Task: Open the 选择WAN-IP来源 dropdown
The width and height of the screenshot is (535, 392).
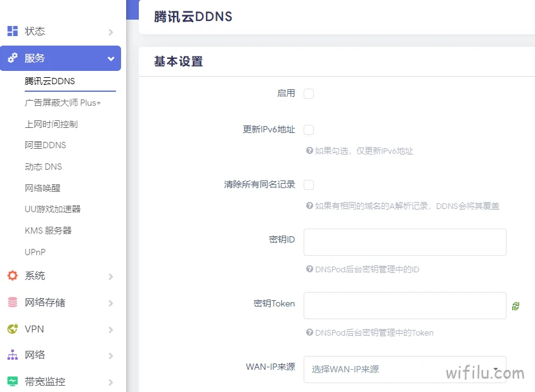Action: click(x=405, y=369)
